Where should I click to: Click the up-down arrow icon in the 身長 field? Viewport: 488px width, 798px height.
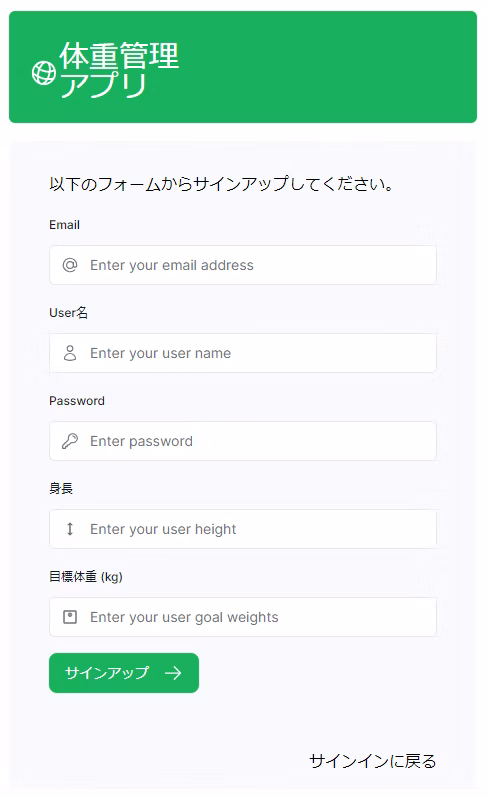click(70, 529)
